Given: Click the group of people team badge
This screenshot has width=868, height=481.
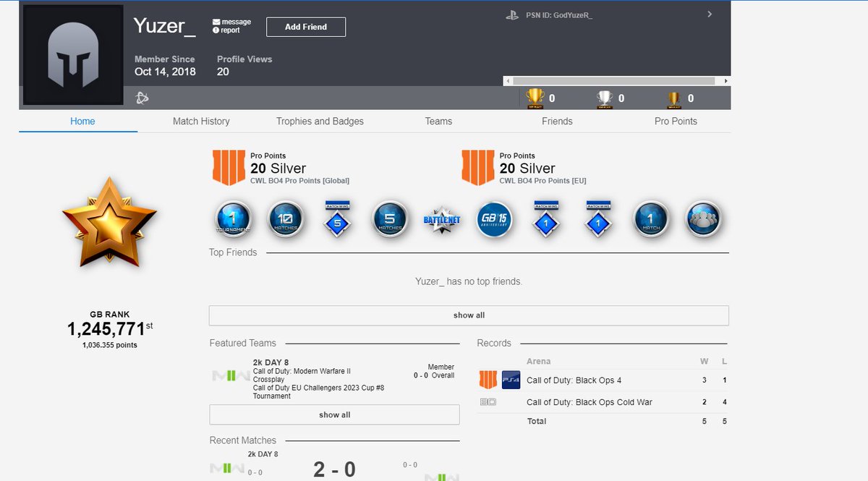Looking at the screenshot, I should pos(704,219).
